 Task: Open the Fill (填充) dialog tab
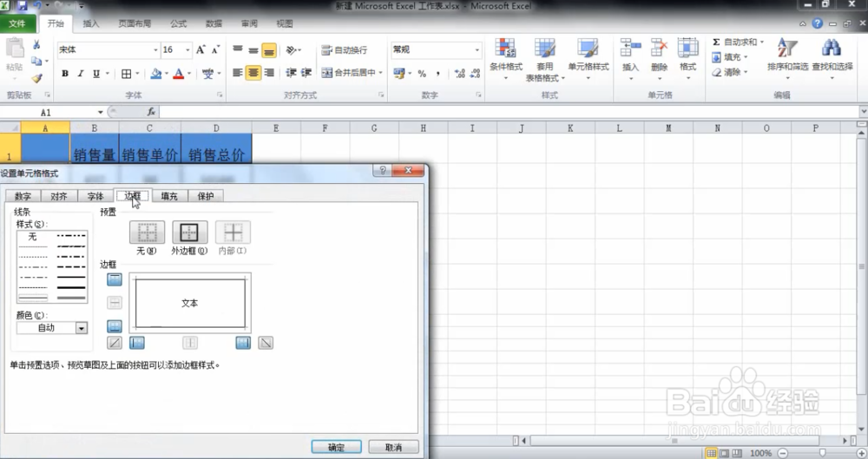point(169,196)
